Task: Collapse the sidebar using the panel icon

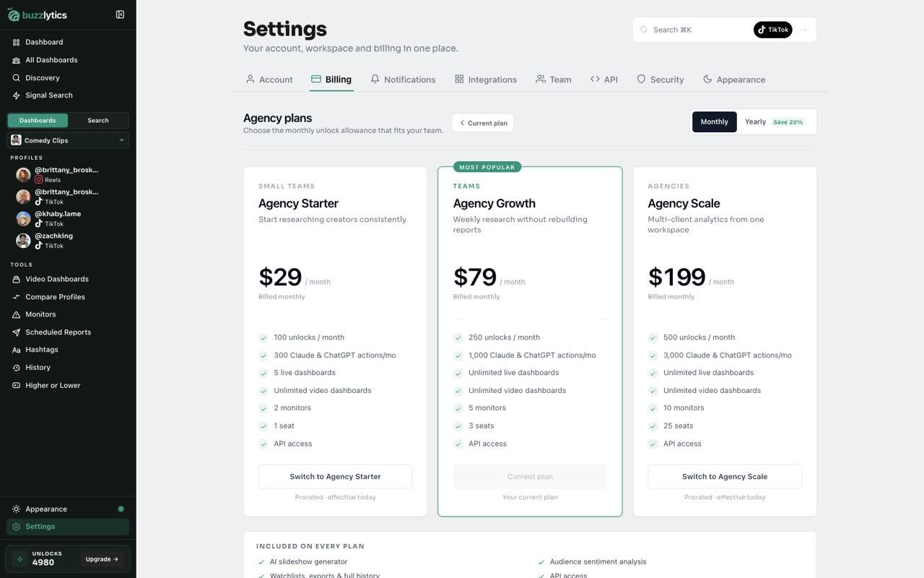Action: (x=120, y=14)
